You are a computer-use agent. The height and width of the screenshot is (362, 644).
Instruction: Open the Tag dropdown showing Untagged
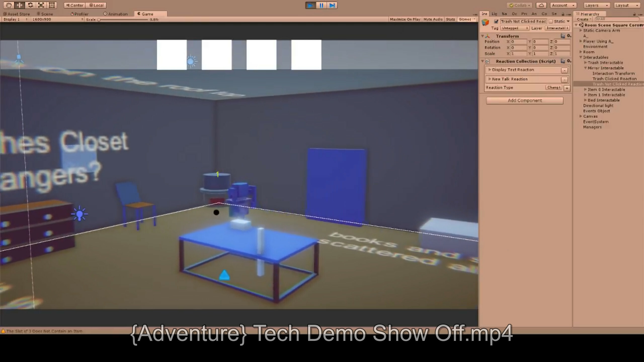pyautogui.click(x=515, y=28)
